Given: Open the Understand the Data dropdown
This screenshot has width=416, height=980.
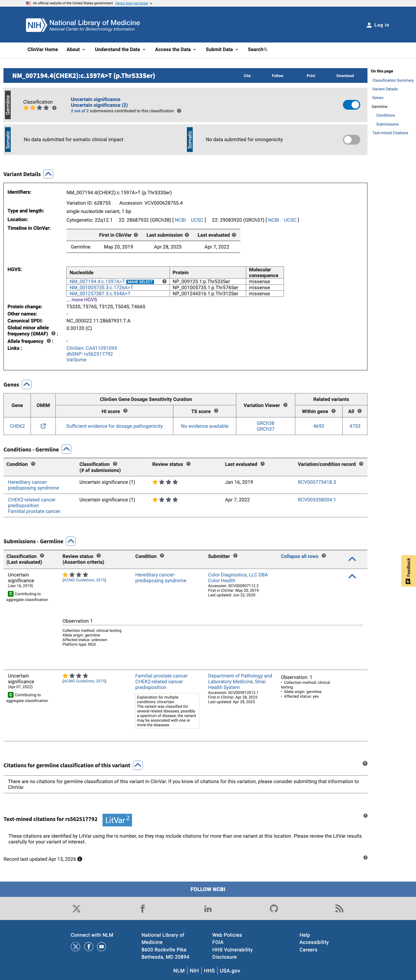Looking at the screenshot, I should tap(120, 49).
